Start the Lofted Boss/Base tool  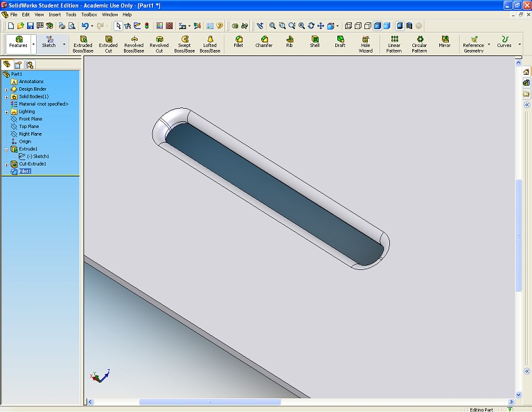[210, 44]
